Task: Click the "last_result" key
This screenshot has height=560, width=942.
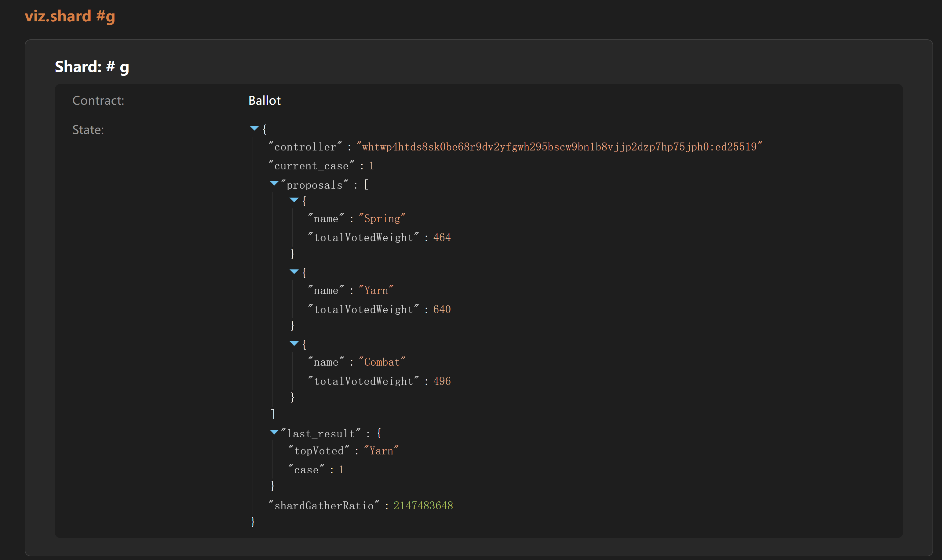Action: (x=321, y=434)
